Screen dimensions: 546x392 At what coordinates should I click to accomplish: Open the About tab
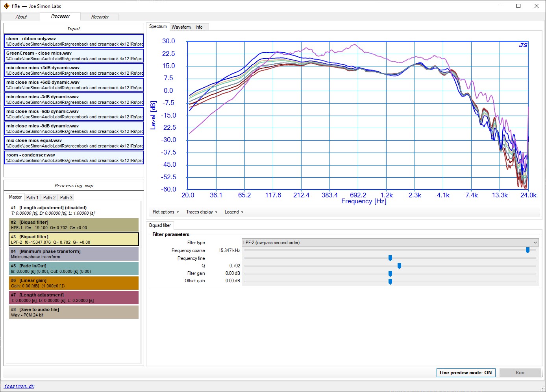click(21, 17)
